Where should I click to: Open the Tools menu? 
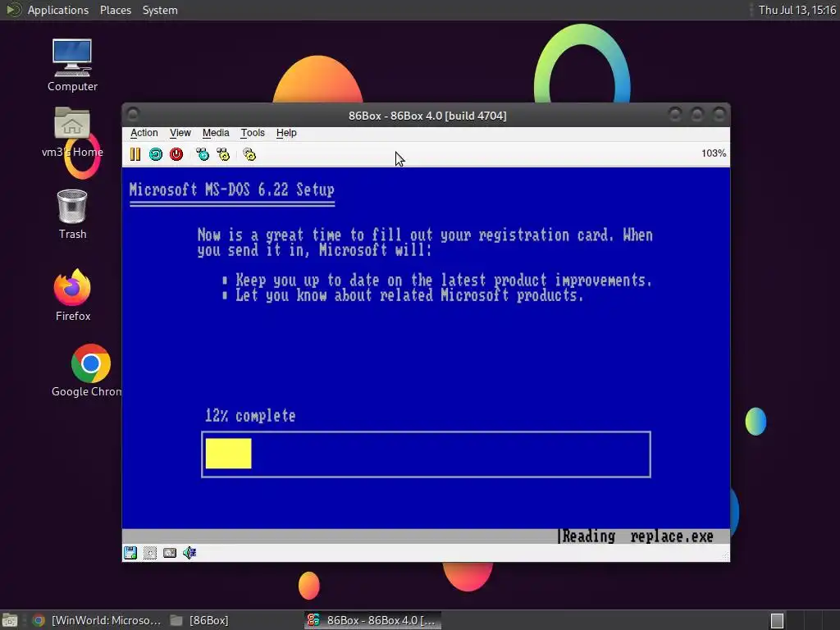(x=253, y=133)
